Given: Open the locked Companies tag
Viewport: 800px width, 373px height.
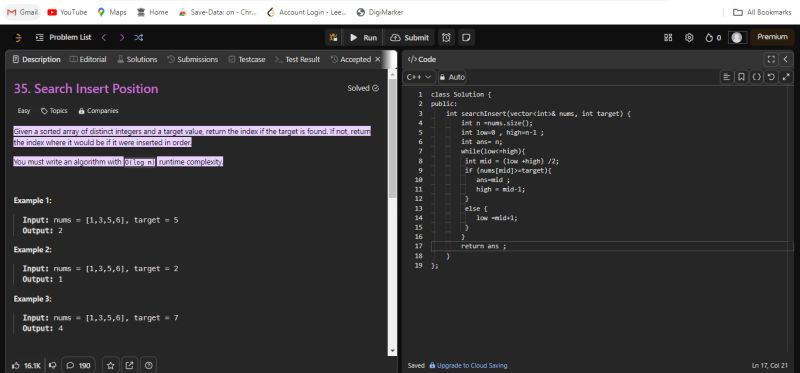Looking at the screenshot, I should pyautogui.click(x=98, y=111).
